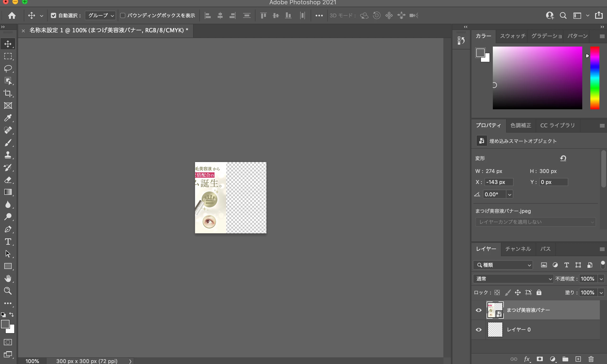Select the Gradient tool
Image resolution: width=607 pixels, height=364 pixels.
point(8,192)
